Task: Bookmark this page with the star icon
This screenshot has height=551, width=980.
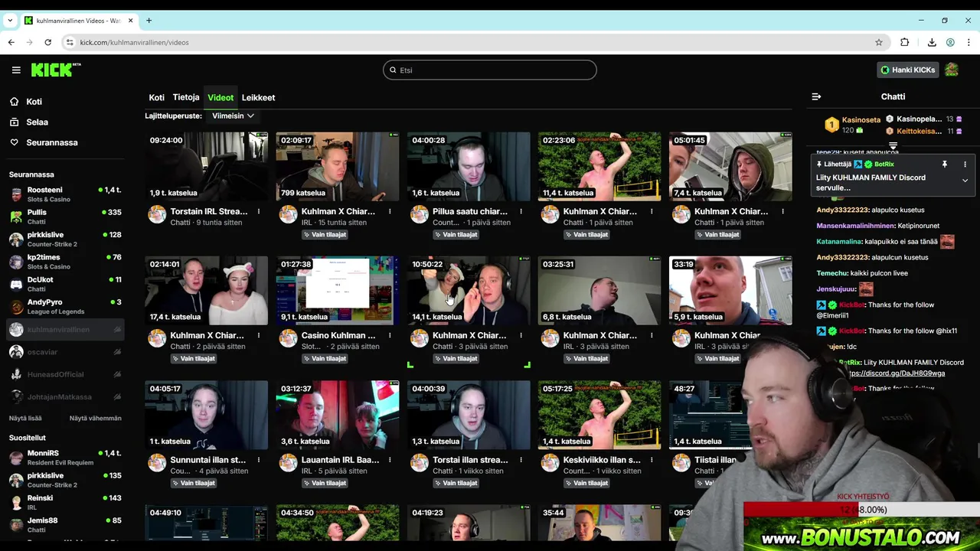Action: 879,42
